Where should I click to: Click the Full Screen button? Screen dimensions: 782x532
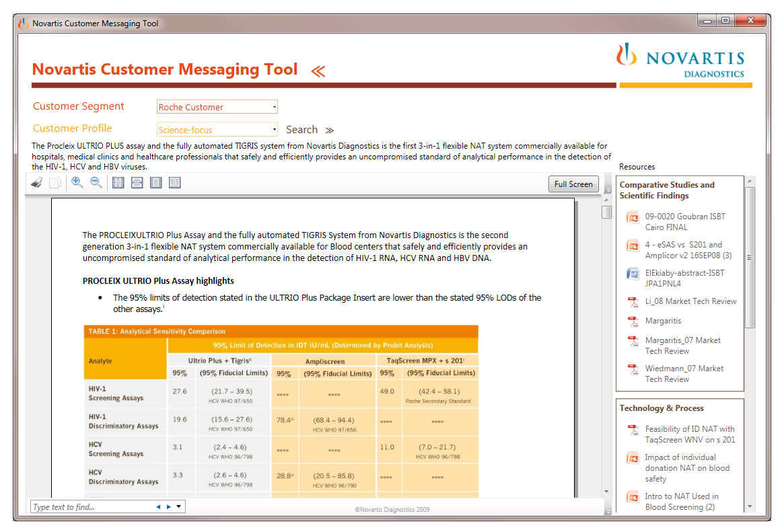(x=573, y=184)
